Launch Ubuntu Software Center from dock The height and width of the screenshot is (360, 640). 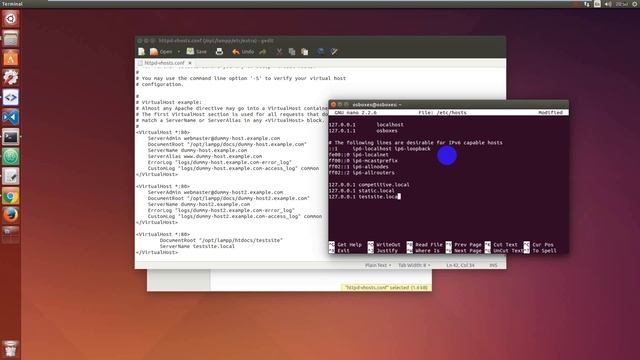pos(11,58)
